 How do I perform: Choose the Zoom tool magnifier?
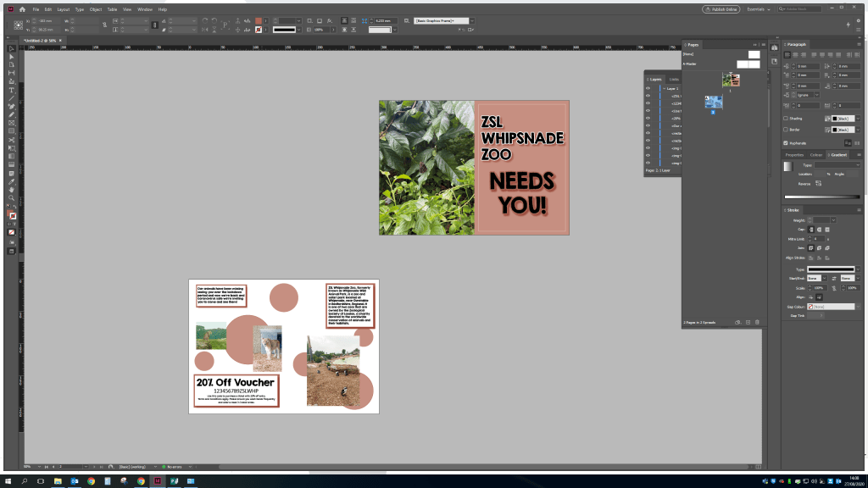point(12,197)
